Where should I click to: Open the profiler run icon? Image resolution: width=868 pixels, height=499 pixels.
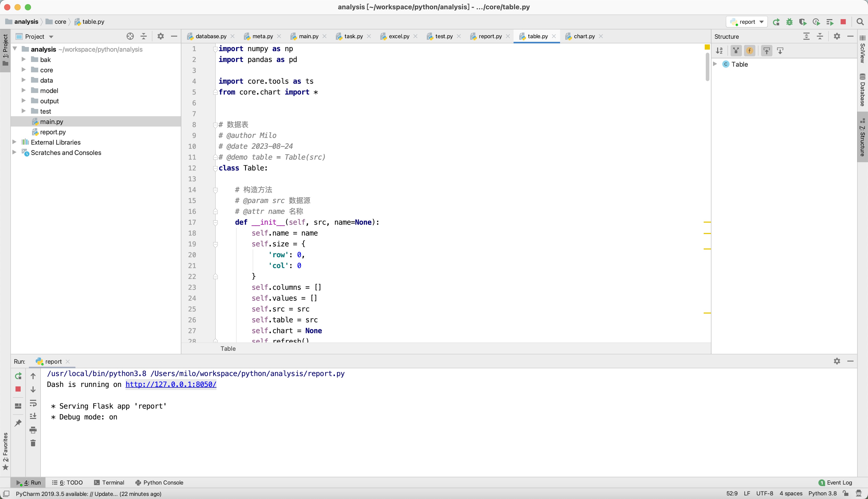click(x=816, y=22)
